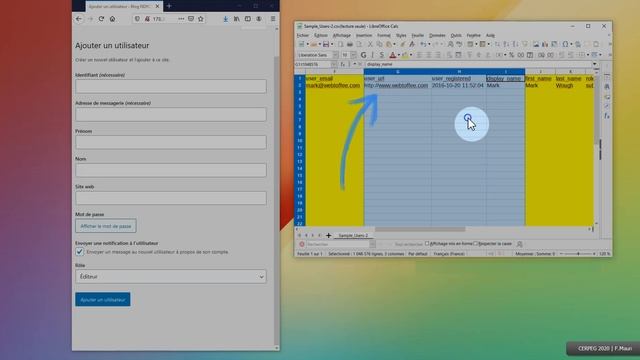Click the Find and Replace icon in Calc

[x=451, y=44]
